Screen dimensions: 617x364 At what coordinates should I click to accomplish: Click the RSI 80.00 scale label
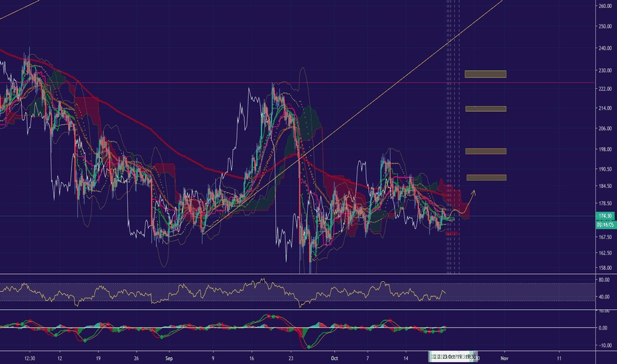[604, 280]
